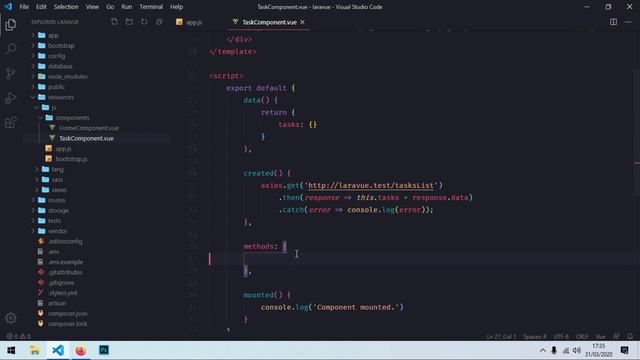Image resolution: width=640 pixels, height=360 pixels.
Task: Open the View menu
Action: click(92, 7)
